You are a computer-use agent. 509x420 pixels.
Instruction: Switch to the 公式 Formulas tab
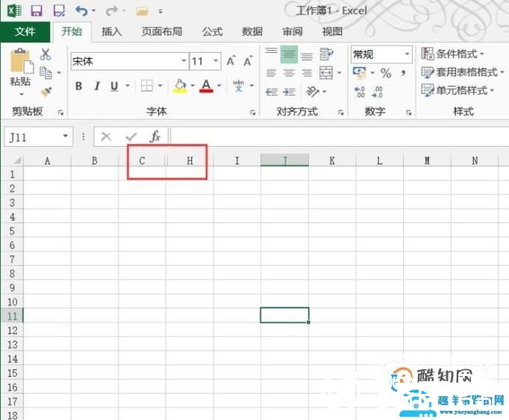(212, 32)
